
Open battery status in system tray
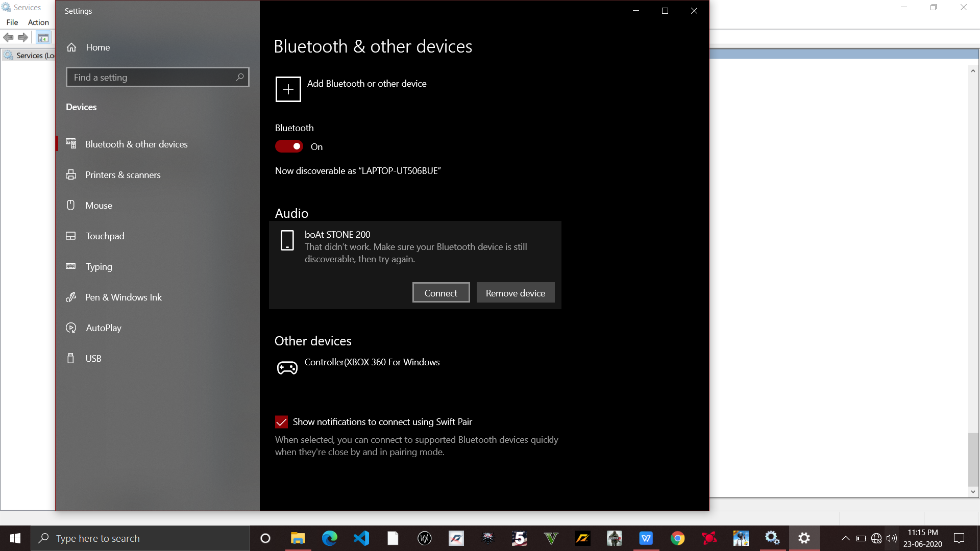point(861,538)
